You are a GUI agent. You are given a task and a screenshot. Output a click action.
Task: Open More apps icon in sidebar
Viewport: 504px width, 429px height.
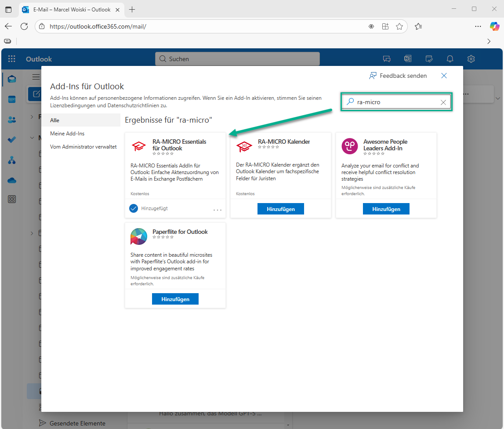click(12, 199)
